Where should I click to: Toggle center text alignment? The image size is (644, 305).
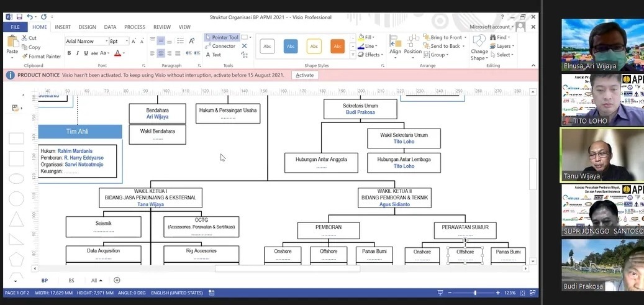coord(161,53)
